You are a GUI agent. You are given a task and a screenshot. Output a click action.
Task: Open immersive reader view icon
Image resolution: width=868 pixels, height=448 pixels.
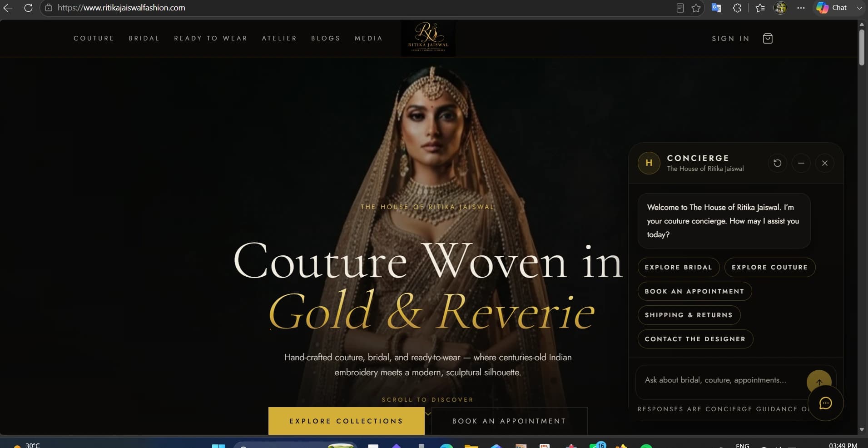680,8
